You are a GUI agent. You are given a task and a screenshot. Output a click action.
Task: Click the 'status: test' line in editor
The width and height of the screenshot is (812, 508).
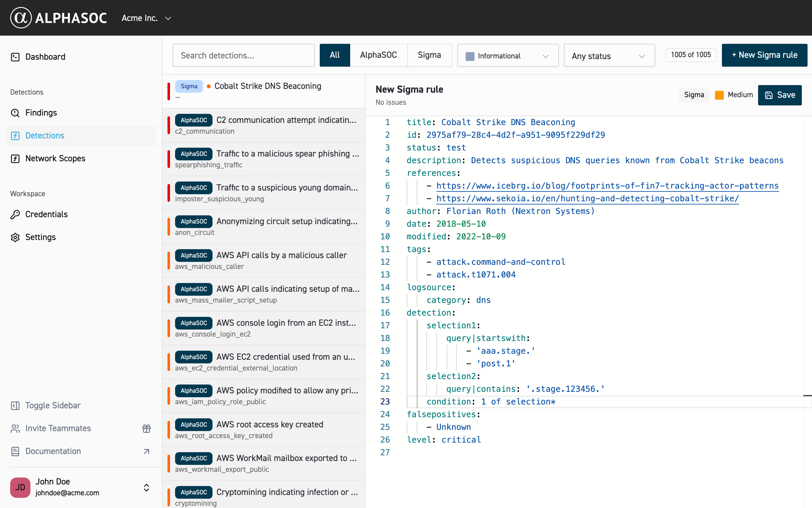click(x=436, y=148)
